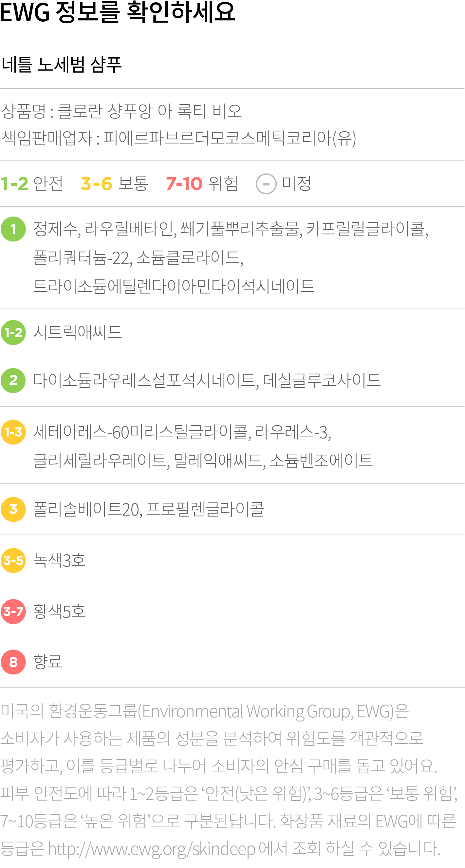Click the green 1-2 grade badge
465x868 pixels.
[13, 332]
